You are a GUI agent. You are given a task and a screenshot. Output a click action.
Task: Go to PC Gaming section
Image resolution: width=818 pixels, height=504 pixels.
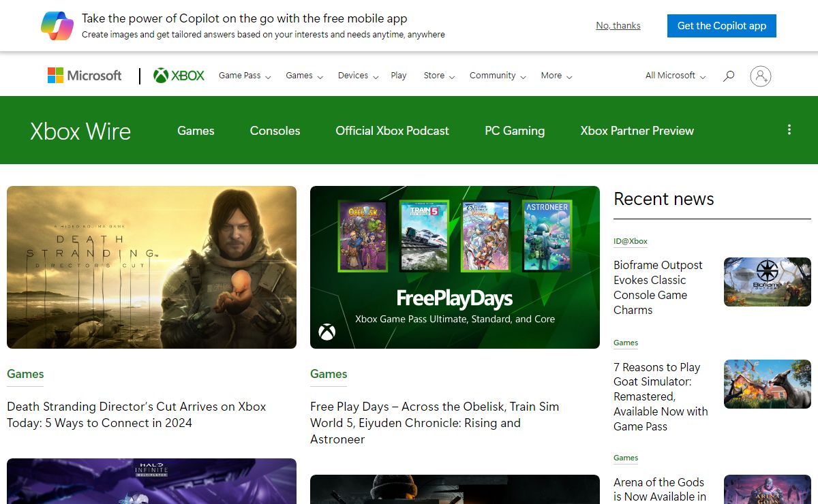(x=515, y=131)
